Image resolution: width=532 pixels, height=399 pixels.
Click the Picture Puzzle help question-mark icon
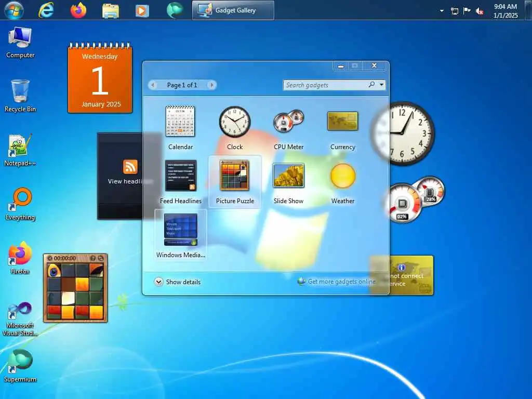(92, 258)
